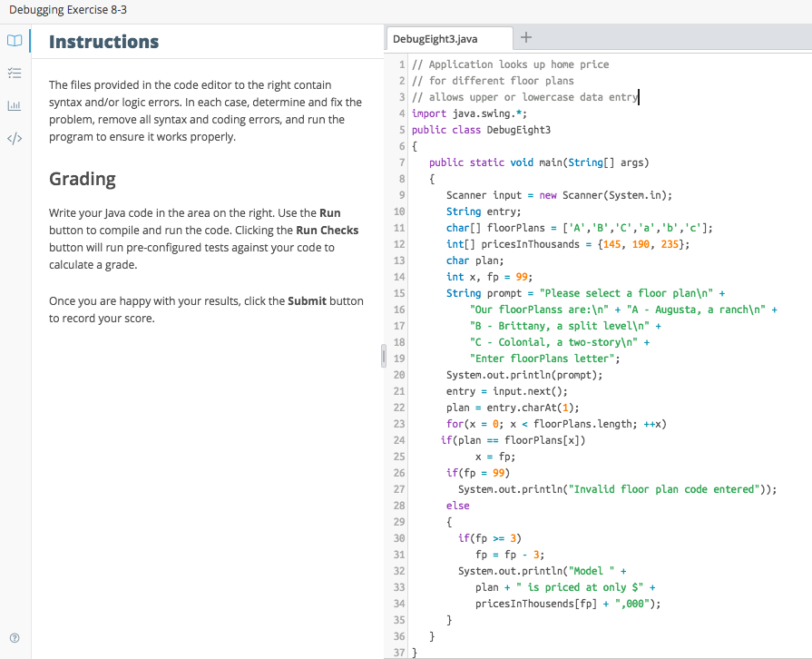The height and width of the screenshot is (659, 812).
Task: Open the Instructions book icon in sidebar
Action: (x=14, y=40)
